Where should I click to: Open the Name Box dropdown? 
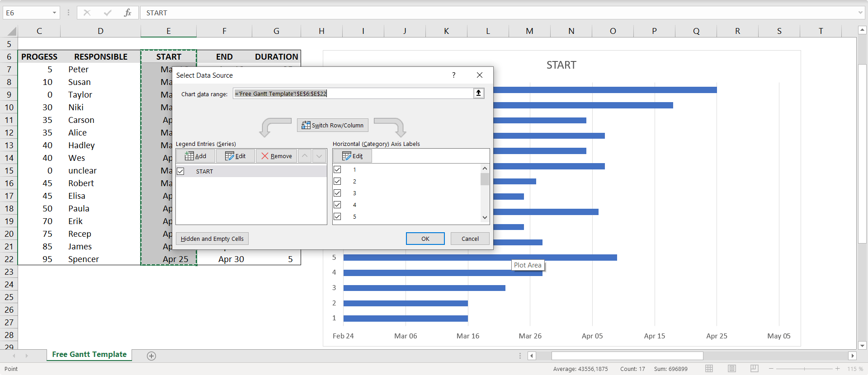(54, 13)
